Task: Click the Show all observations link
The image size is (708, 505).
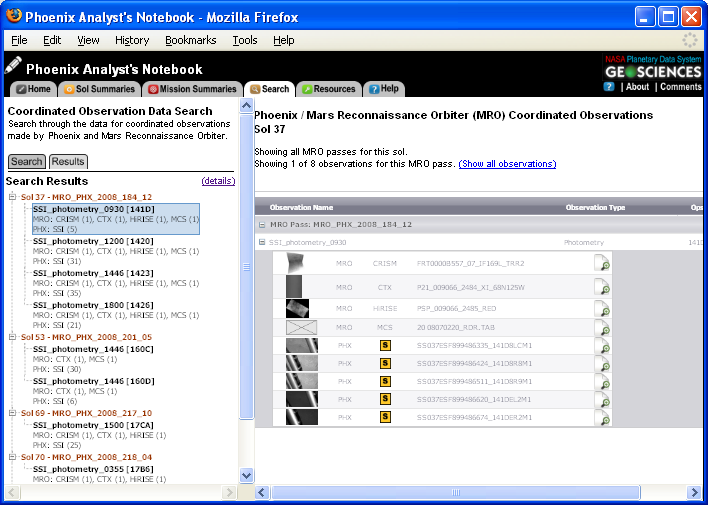Action: tap(507, 163)
